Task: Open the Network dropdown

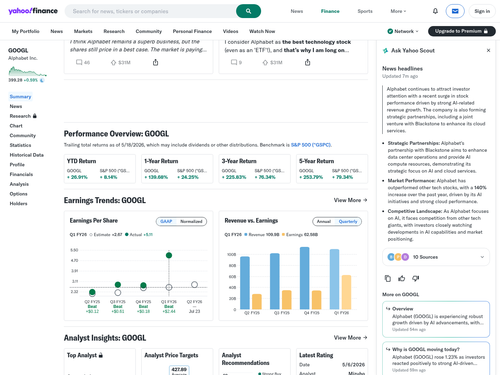Action: (x=403, y=31)
